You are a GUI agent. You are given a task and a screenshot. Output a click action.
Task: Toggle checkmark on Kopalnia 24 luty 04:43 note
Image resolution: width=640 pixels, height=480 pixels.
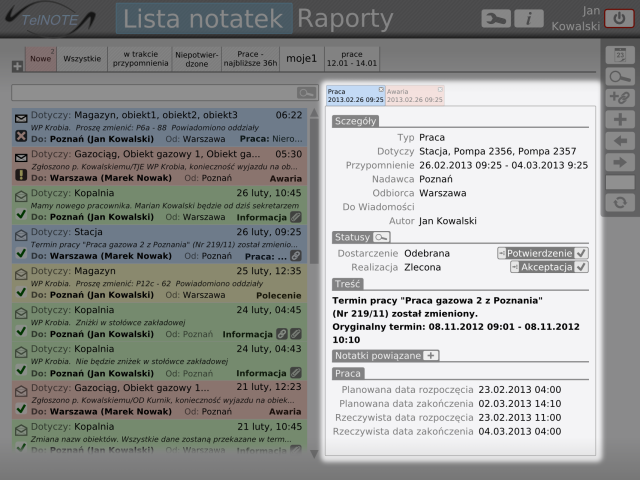click(x=21, y=370)
